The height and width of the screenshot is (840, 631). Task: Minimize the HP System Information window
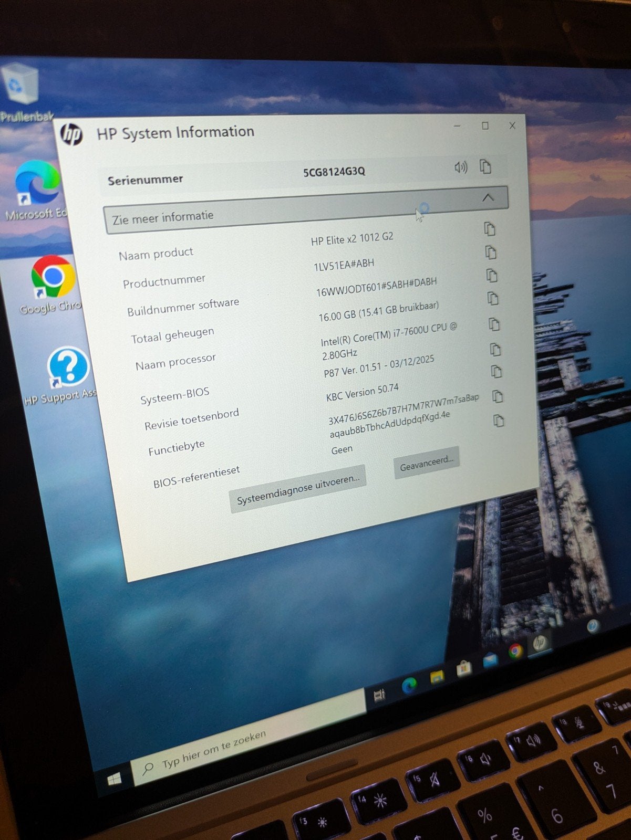[x=457, y=126]
